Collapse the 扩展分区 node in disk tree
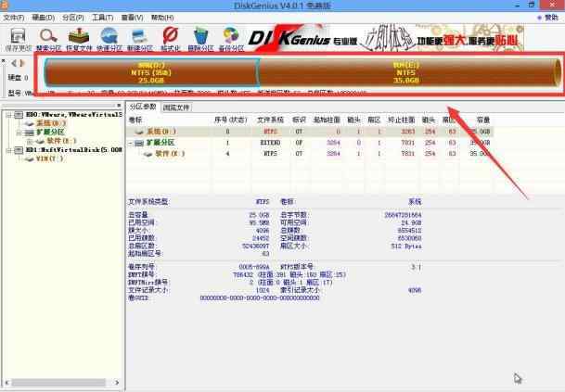 [x=19, y=133]
